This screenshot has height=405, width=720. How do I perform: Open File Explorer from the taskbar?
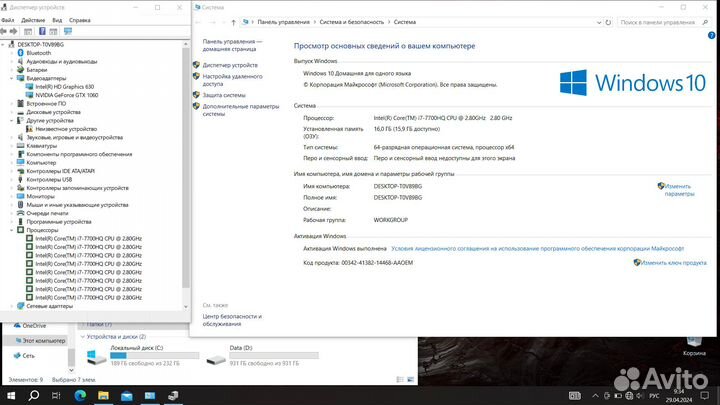103,395
